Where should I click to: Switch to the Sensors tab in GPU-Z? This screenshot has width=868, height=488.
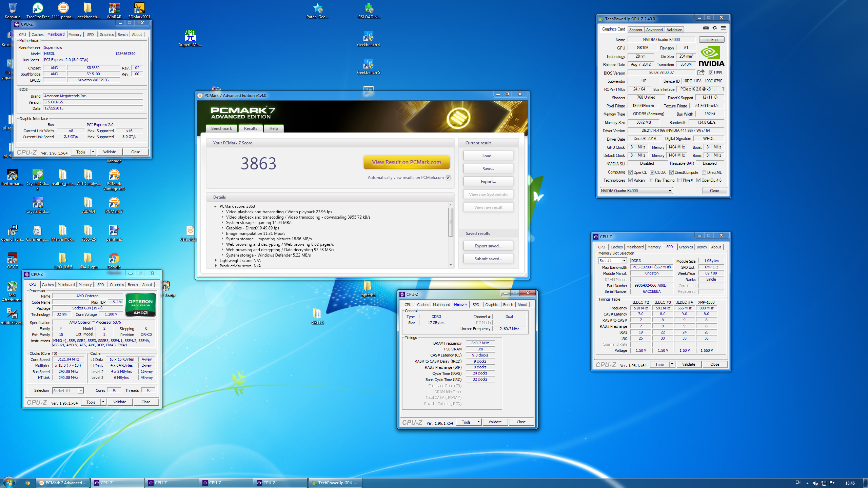click(x=635, y=30)
